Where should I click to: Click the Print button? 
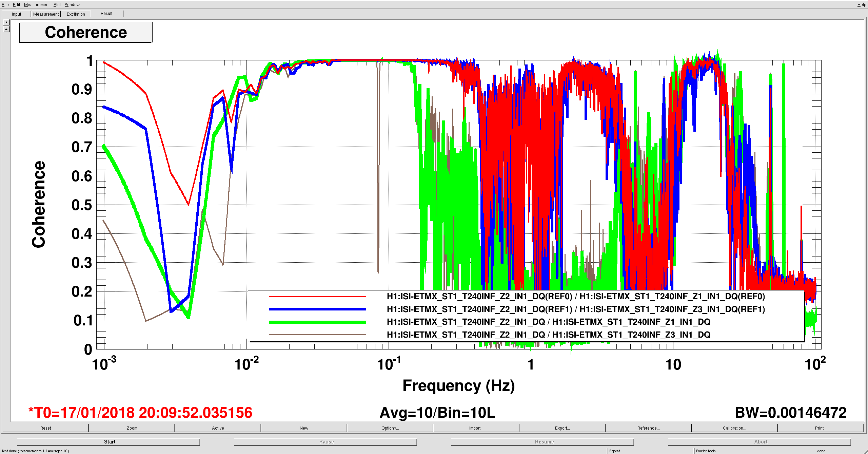point(821,428)
